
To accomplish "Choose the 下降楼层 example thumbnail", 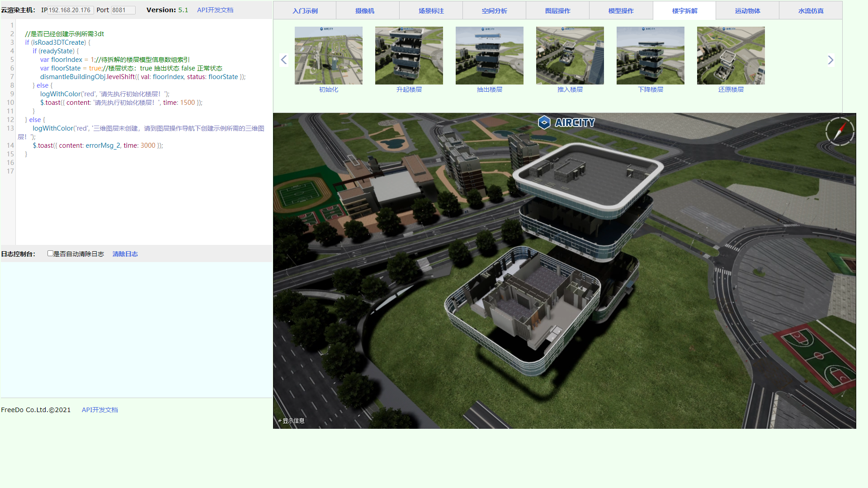I will tap(651, 56).
